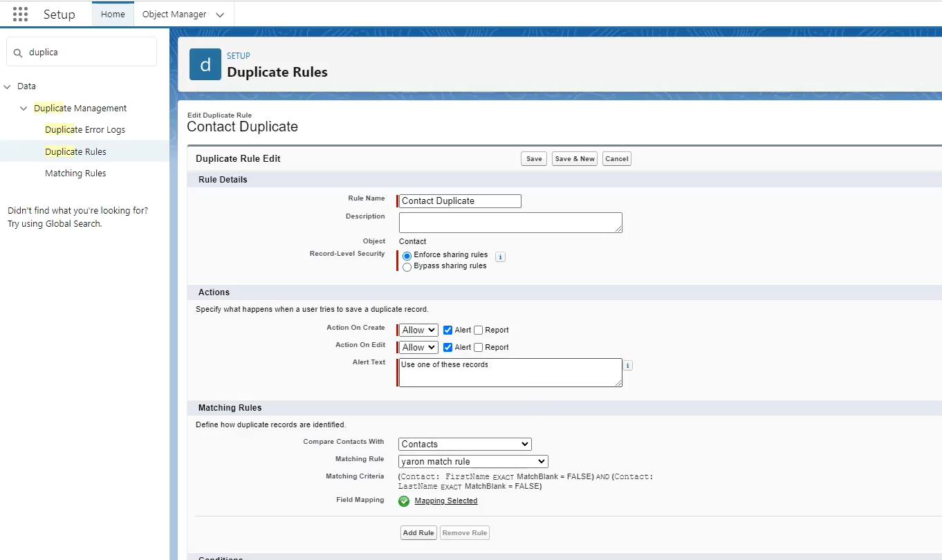Open the Action On Edit Allow dropdown

tap(418, 347)
